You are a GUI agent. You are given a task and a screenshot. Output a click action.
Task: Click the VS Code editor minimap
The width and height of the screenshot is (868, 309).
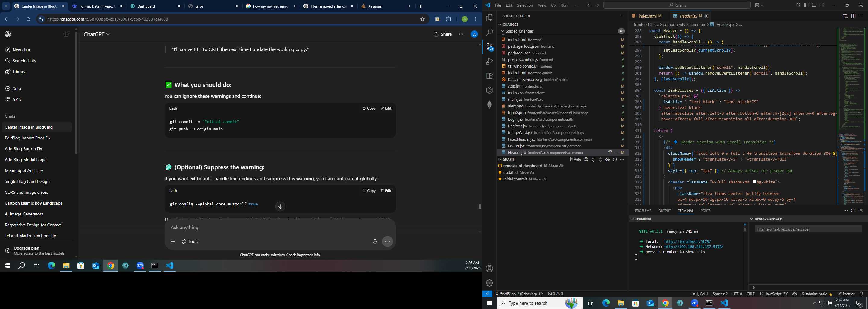851,116
